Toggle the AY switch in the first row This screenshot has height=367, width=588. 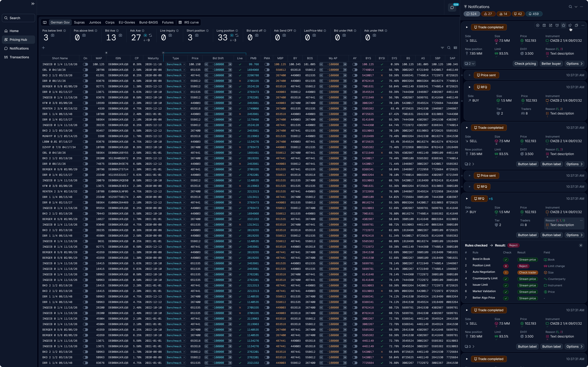pyautogui.click(x=355, y=64)
